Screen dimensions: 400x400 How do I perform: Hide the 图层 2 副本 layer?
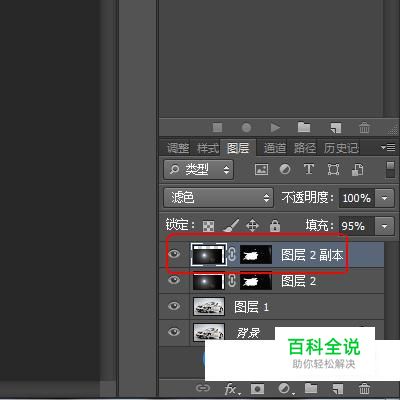(x=174, y=254)
